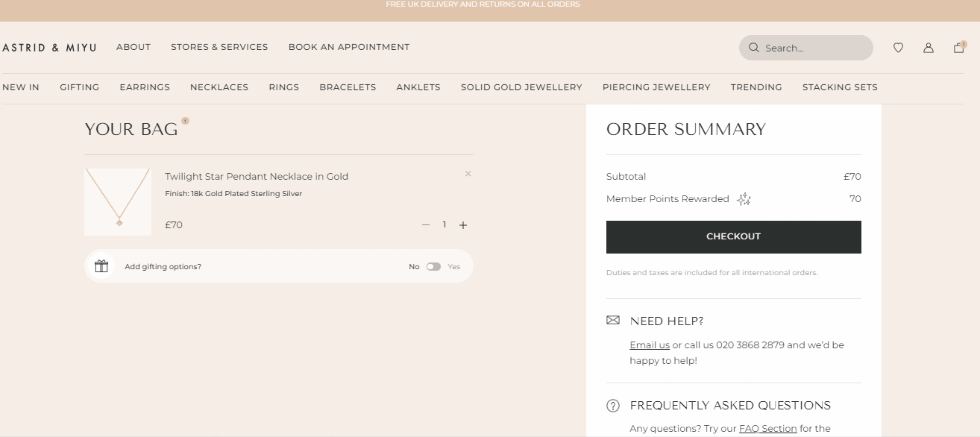The image size is (980, 437).
Task: Open Solid Gold Jewellery category
Action: pyautogui.click(x=521, y=87)
